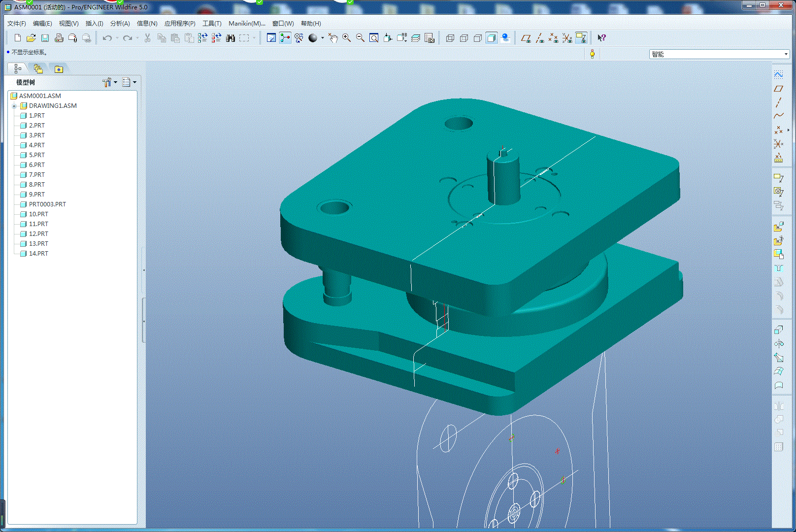This screenshot has width=796, height=532.
Task: Select the Layers icon in toolbar
Action: 416,38
